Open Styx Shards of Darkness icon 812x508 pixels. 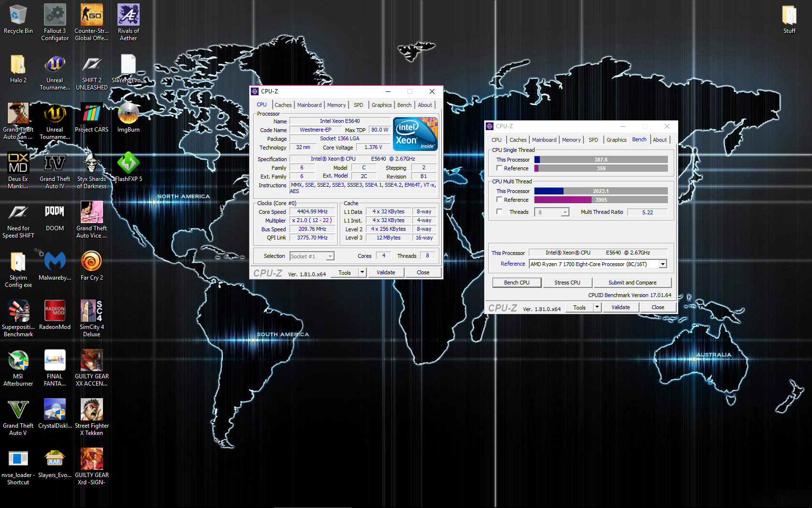(x=92, y=170)
